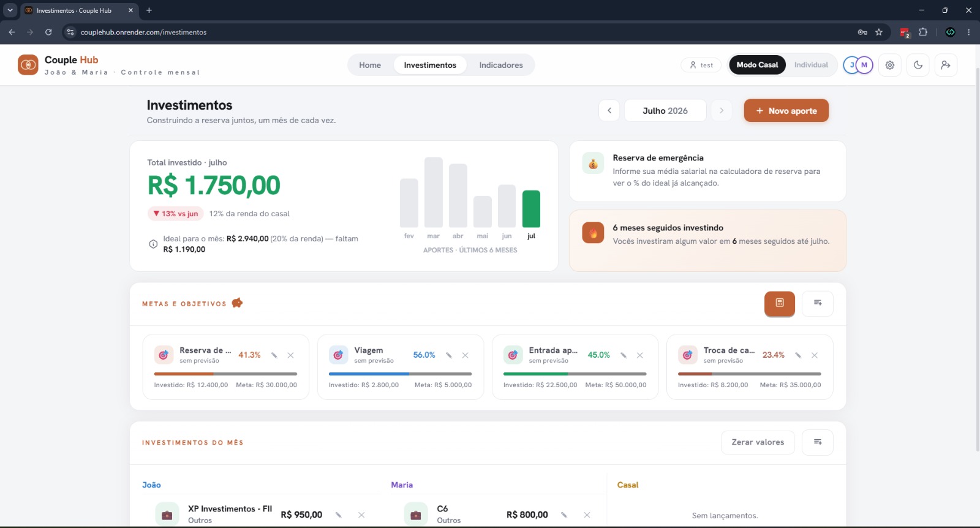This screenshot has height=528, width=980.
Task: Open the Indicadores tab
Action: (501, 65)
